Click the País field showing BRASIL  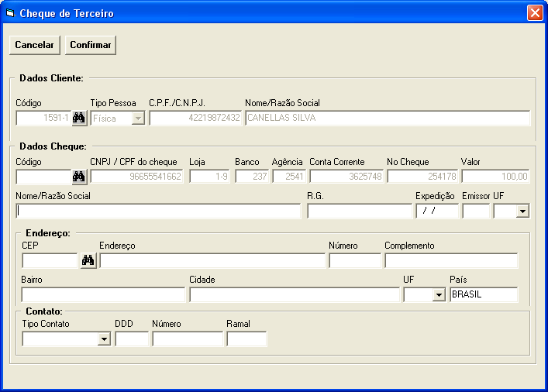[484, 295]
